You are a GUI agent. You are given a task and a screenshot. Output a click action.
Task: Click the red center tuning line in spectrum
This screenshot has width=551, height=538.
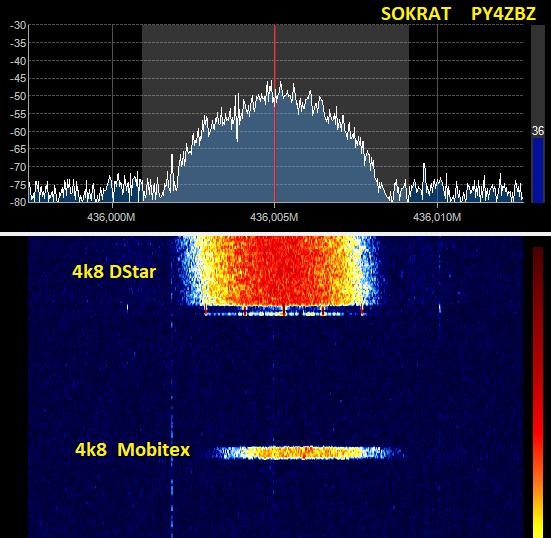pos(275,113)
